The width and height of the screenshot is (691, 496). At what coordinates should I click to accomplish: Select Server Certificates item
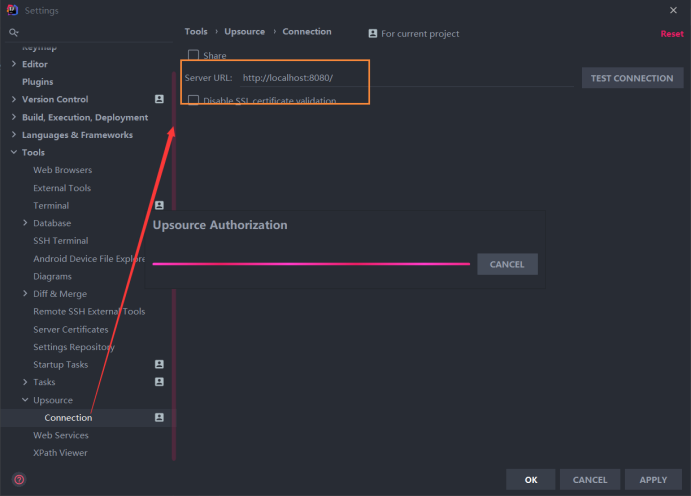tap(71, 329)
